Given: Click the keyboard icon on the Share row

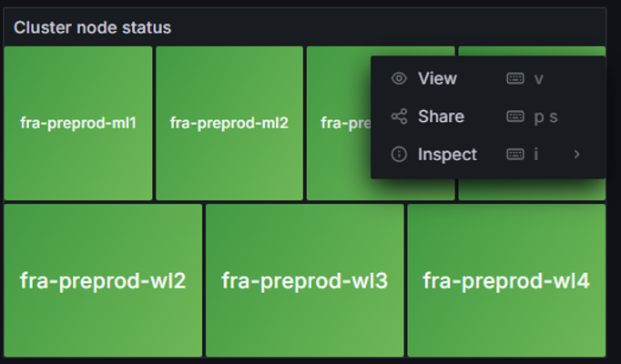Looking at the screenshot, I should [515, 116].
